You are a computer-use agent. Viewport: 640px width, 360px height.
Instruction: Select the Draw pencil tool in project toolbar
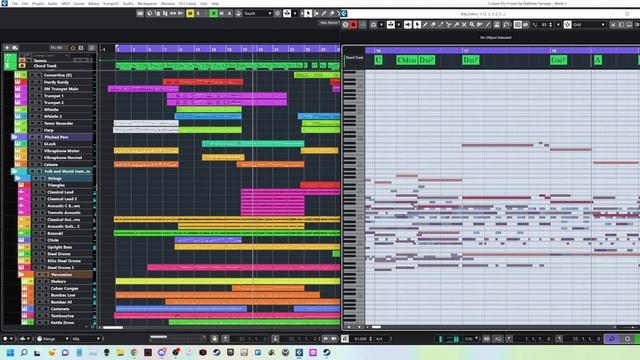[x=324, y=13]
